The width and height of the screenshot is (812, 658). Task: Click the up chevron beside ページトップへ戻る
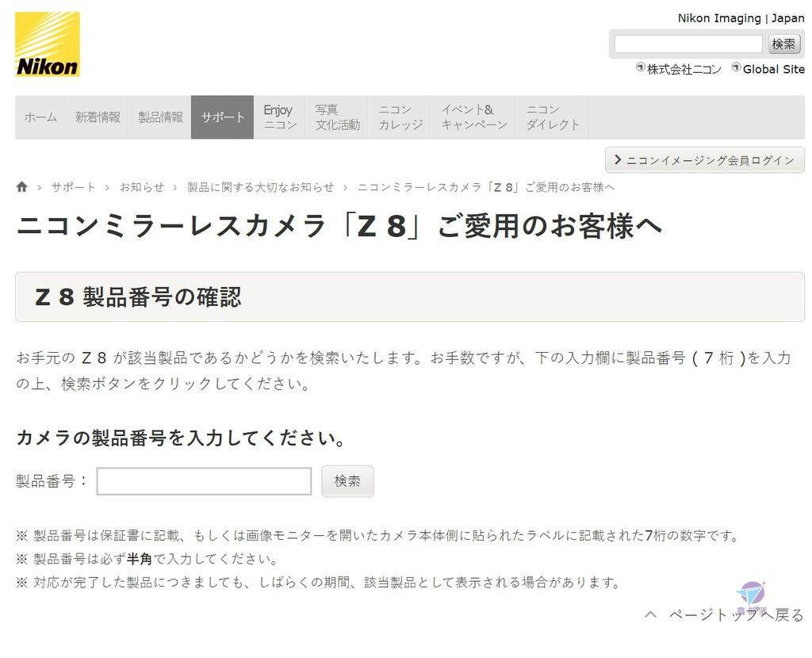(650, 614)
